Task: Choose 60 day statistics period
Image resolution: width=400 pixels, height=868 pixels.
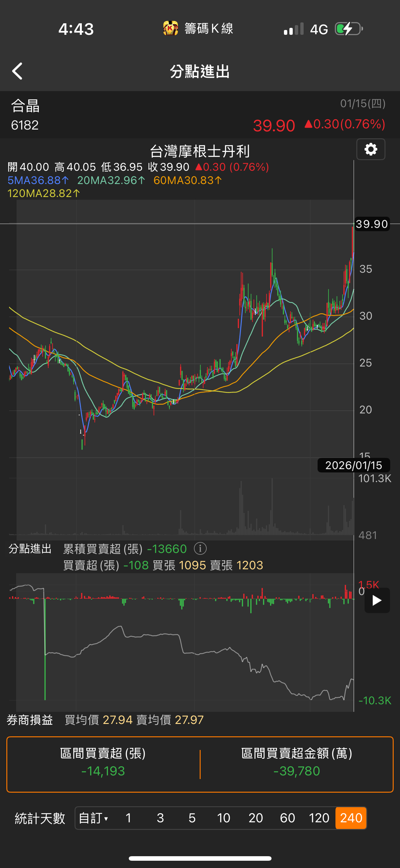Action: (x=287, y=818)
